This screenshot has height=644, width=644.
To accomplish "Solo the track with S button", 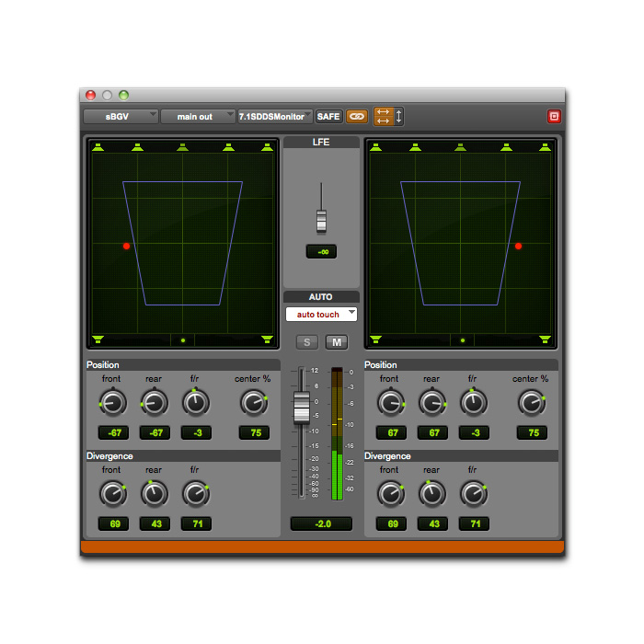I will click(306, 342).
